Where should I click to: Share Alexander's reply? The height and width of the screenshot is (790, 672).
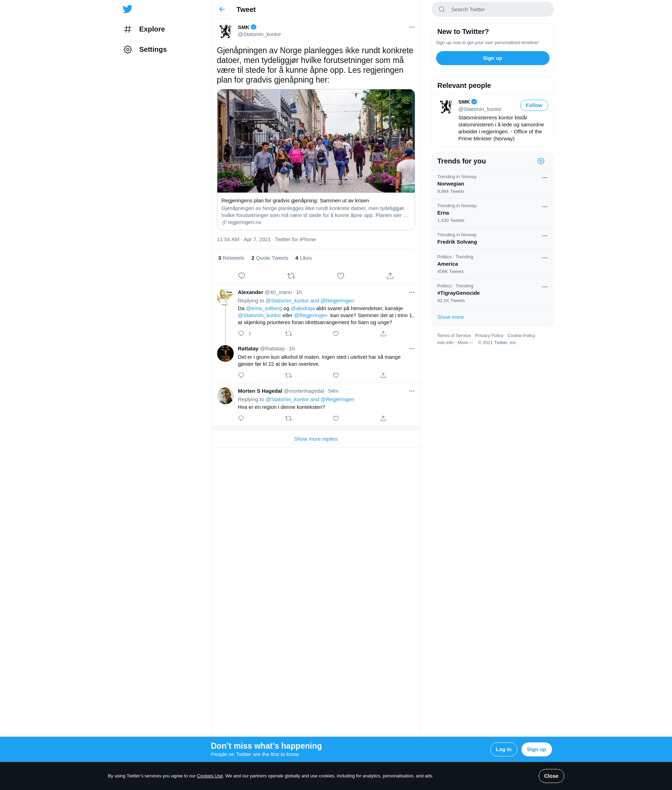point(383,334)
